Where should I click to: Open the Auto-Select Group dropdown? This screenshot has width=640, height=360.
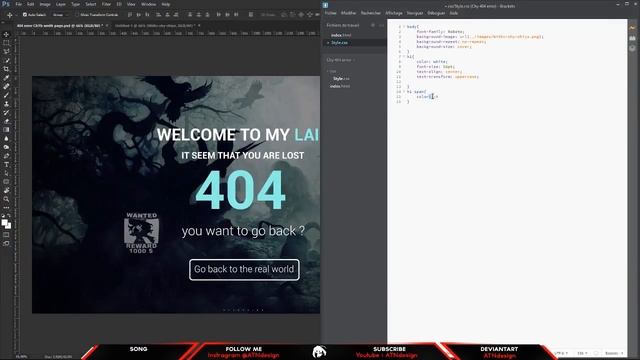point(60,15)
